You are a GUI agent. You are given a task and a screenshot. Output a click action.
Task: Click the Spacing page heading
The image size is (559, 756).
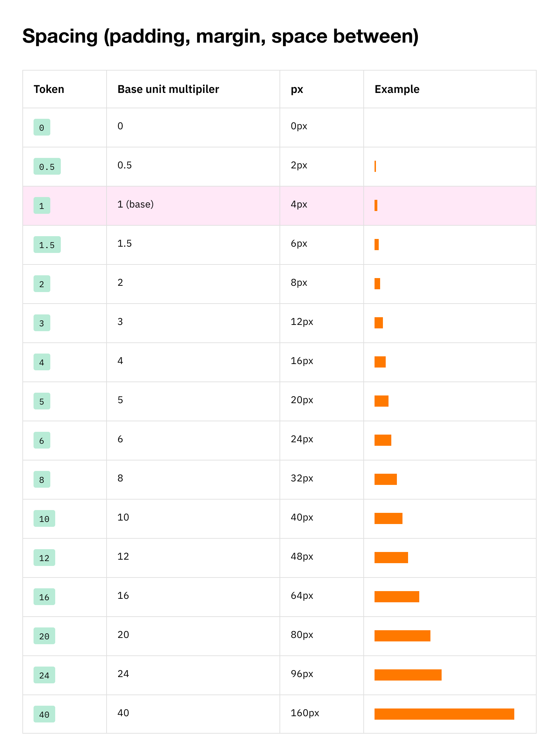pyautogui.click(x=220, y=36)
